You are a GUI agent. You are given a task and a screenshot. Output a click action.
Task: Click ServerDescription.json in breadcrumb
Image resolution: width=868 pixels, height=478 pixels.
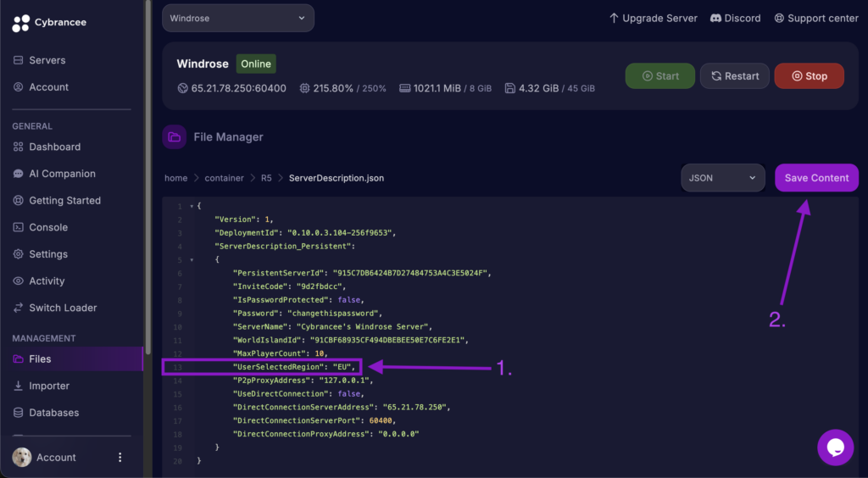[x=337, y=178]
